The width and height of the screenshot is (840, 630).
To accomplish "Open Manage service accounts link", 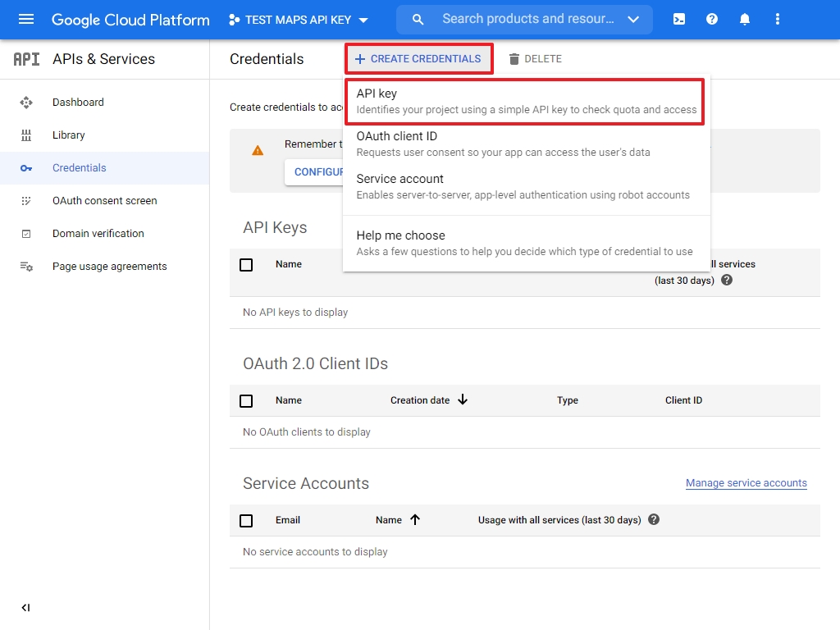I will click(x=746, y=483).
